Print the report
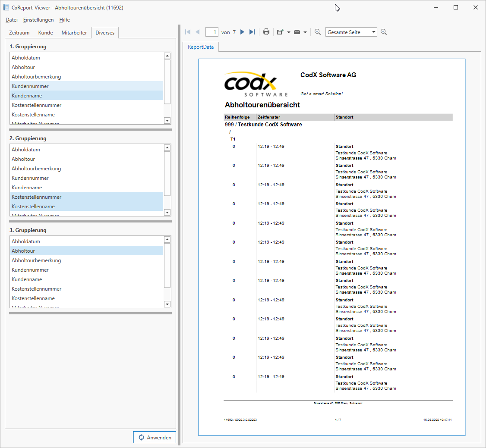The width and height of the screenshot is (486, 448). coord(266,31)
